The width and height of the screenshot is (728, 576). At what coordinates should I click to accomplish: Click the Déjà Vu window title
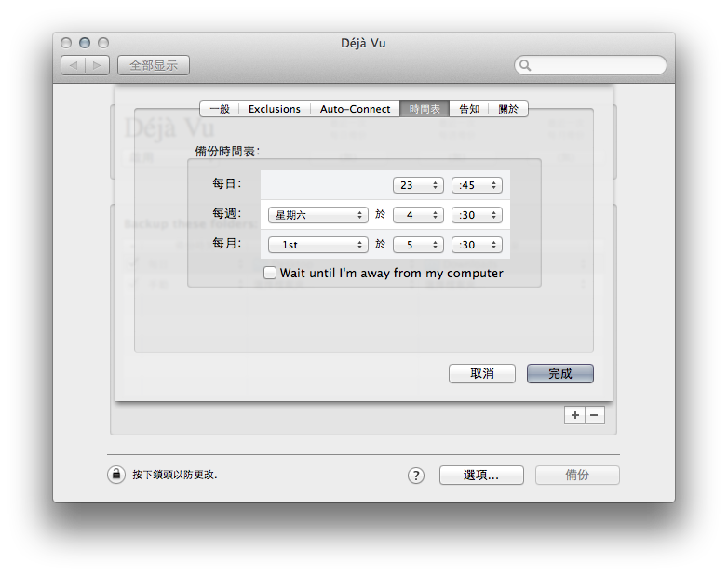click(x=364, y=43)
